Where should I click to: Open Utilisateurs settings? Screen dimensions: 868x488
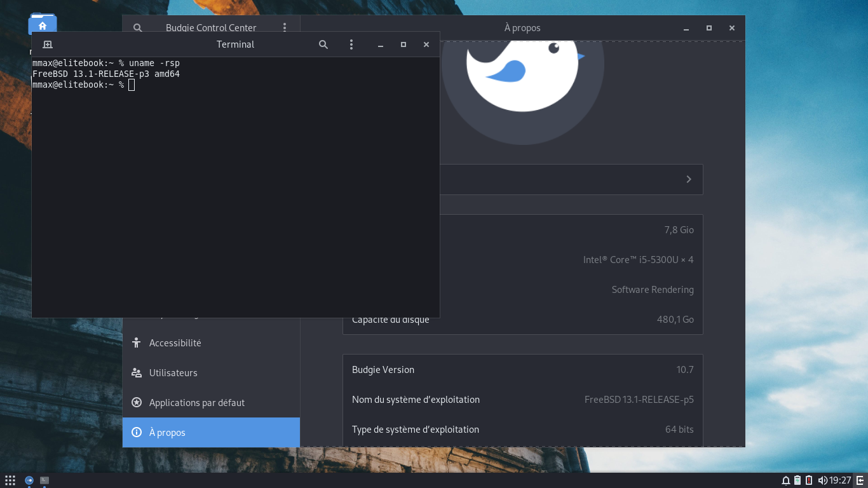pyautogui.click(x=211, y=373)
